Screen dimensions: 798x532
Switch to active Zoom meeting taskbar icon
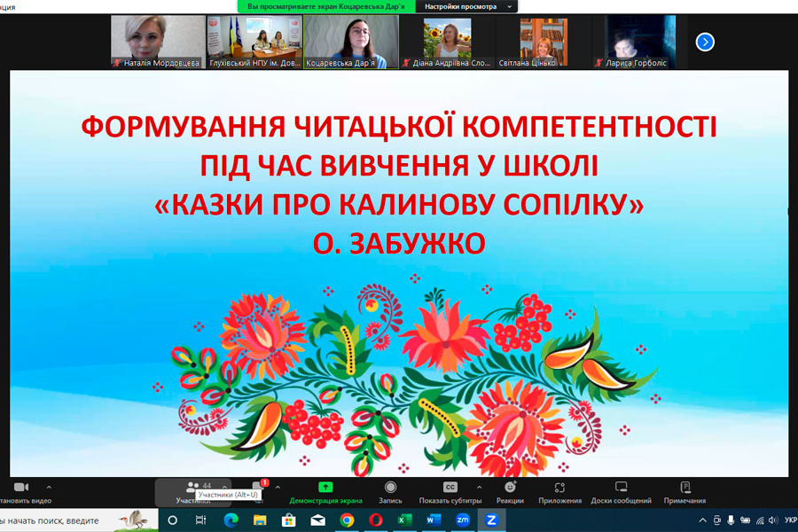point(491,520)
